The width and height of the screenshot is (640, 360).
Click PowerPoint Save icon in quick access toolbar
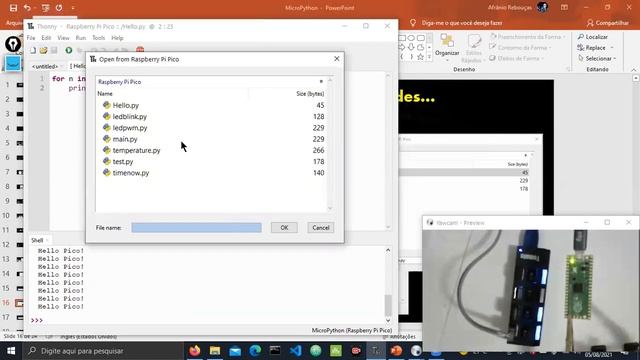tap(13, 8)
